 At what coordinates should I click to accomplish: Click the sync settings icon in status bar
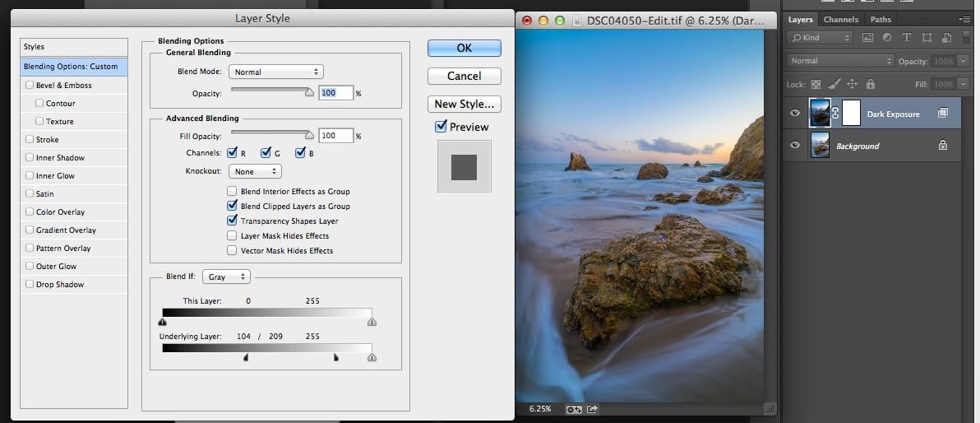tap(574, 409)
